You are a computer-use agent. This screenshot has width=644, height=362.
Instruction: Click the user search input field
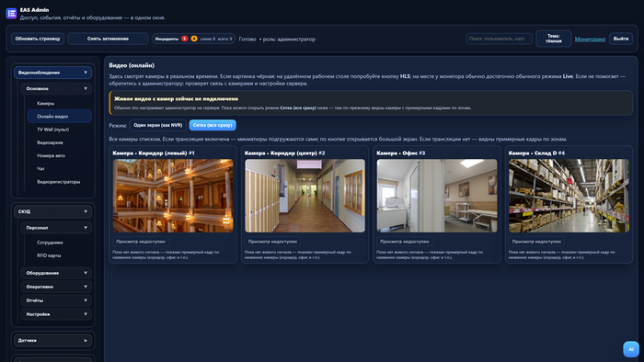[x=499, y=39]
